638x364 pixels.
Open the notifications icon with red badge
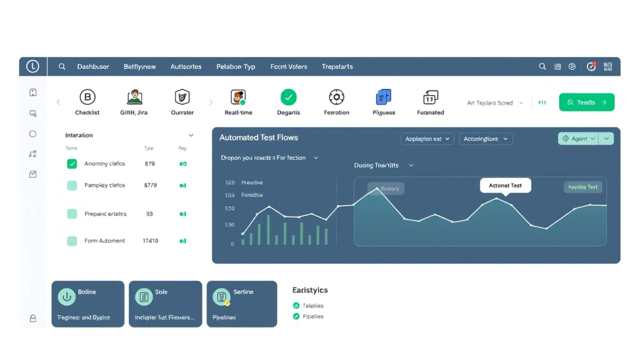pyautogui.click(x=591, y=66)
